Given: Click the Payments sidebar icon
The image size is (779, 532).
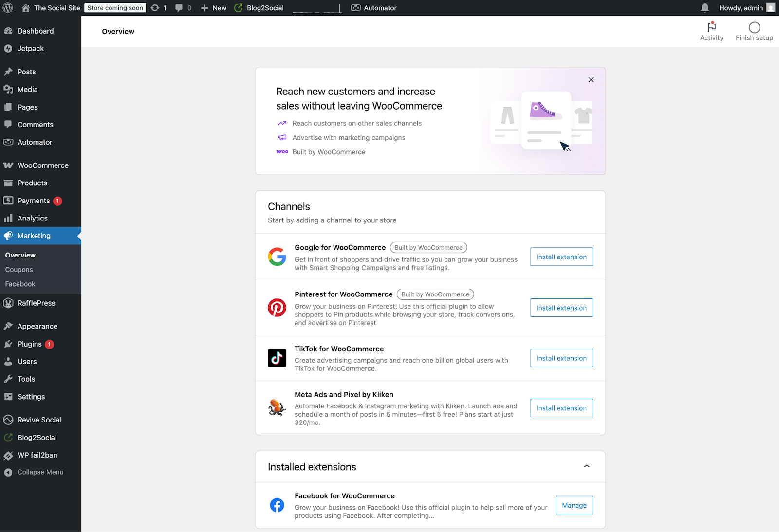Looking at the screenshot, I should click(9, 200).
